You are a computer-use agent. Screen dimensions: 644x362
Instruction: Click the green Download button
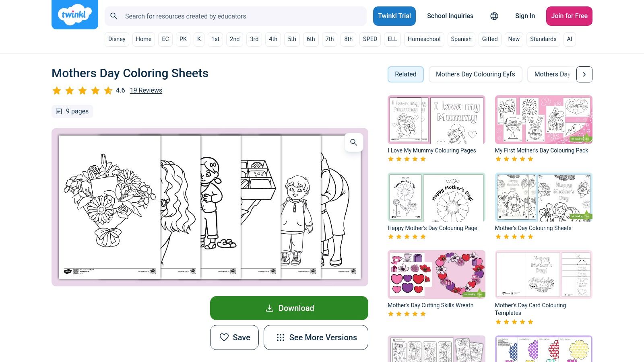tap(289, 308)
